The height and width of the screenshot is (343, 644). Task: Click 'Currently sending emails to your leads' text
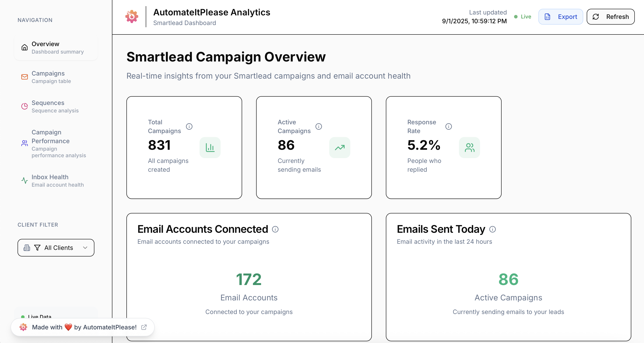click(x=508, y=312)
